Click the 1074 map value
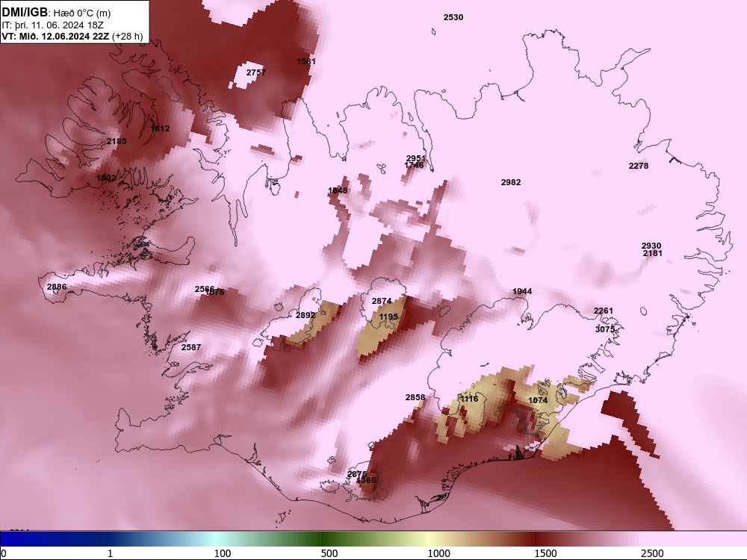The width and height of the screenshot is (747, 560). coord(538,400)
